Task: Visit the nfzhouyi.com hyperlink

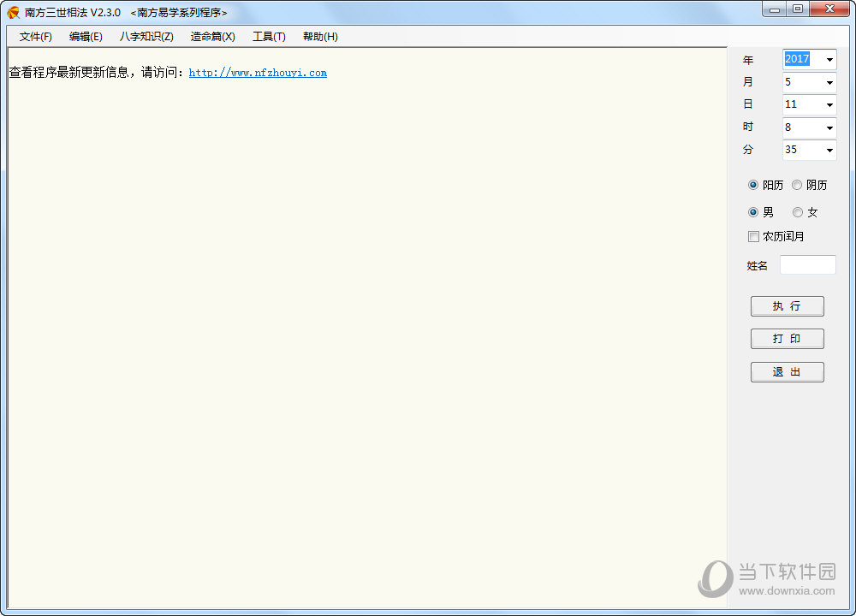Action: (x=258, y=73)
